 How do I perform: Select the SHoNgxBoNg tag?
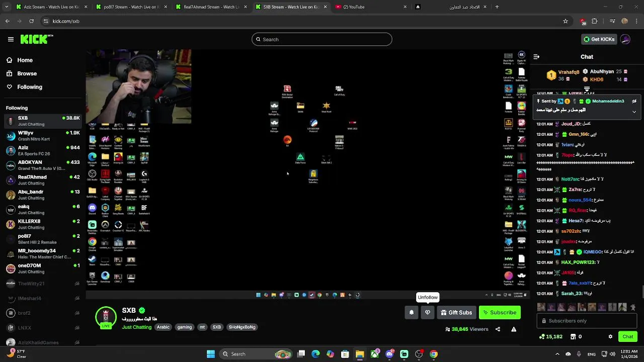(x=242, y=327)
